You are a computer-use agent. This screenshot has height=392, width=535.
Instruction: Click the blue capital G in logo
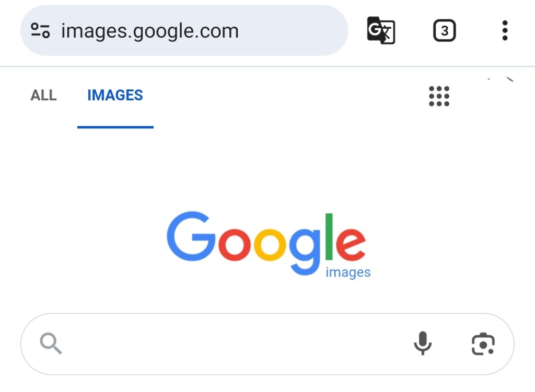[191, 236]
